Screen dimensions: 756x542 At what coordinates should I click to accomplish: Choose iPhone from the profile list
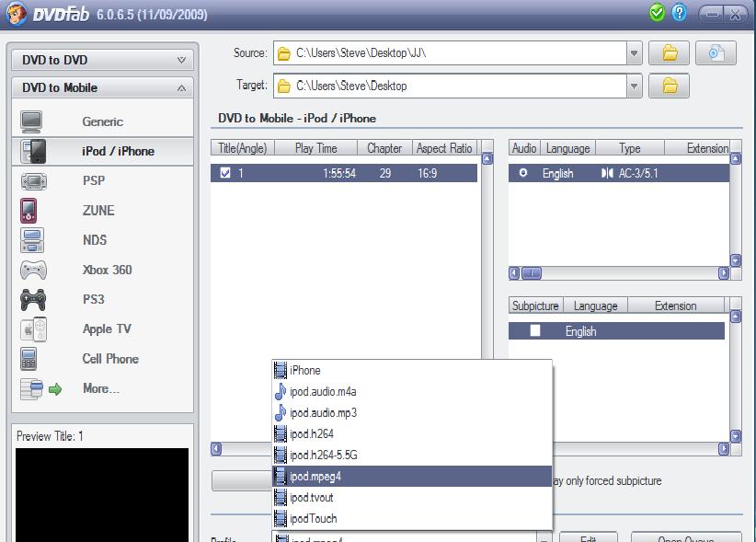(x=412, y=370)
